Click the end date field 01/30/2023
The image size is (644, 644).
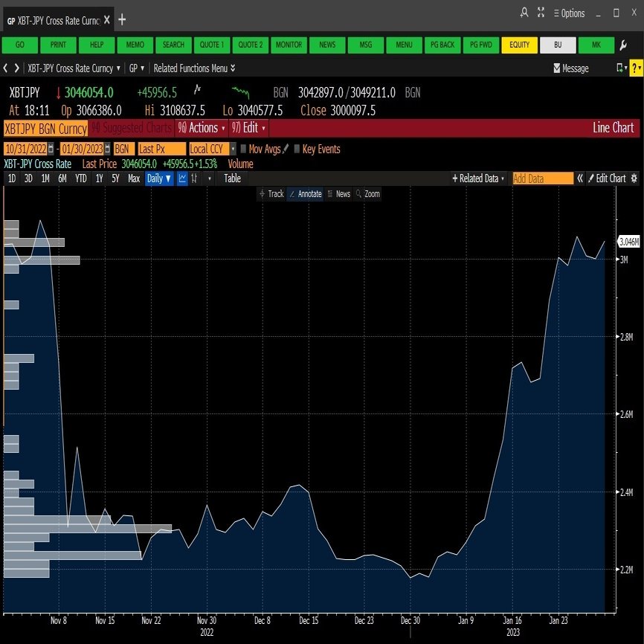coord(82,149)
